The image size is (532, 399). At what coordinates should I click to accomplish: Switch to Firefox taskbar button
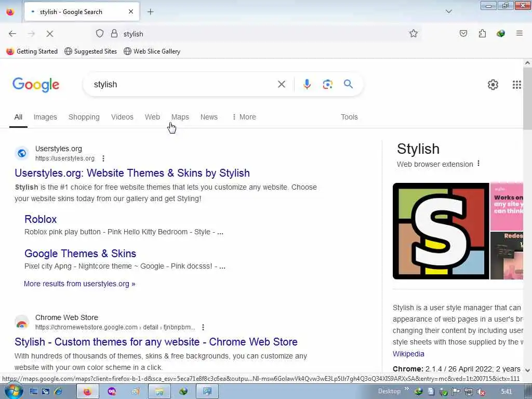pyautogui.click(x=87, y=392)
